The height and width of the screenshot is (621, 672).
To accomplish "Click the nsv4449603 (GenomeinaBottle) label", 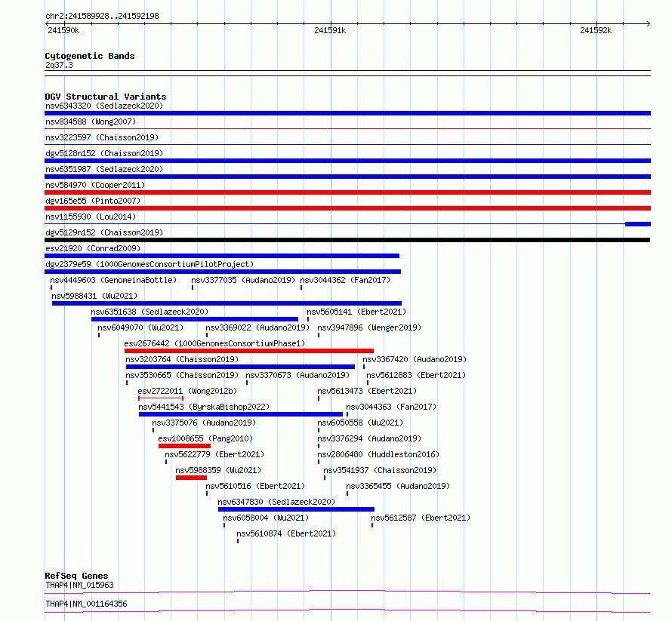I will pyautogui.click(x=113, y=280).
